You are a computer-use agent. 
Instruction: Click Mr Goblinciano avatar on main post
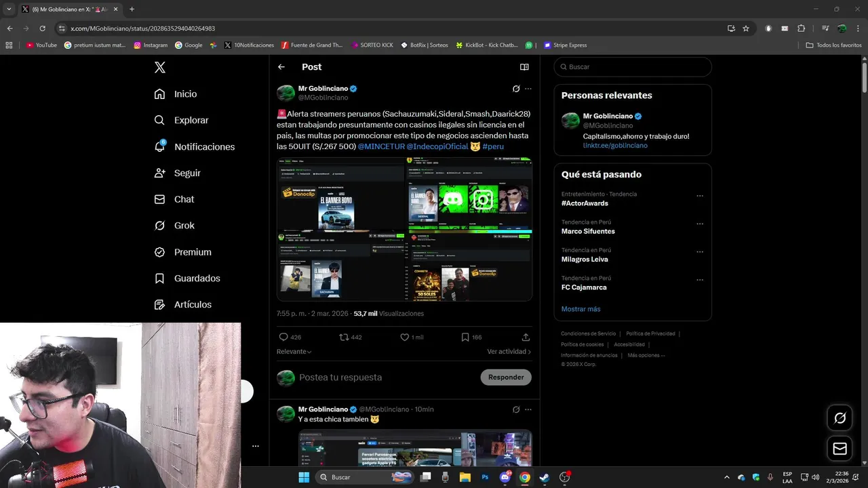(286, 93)
